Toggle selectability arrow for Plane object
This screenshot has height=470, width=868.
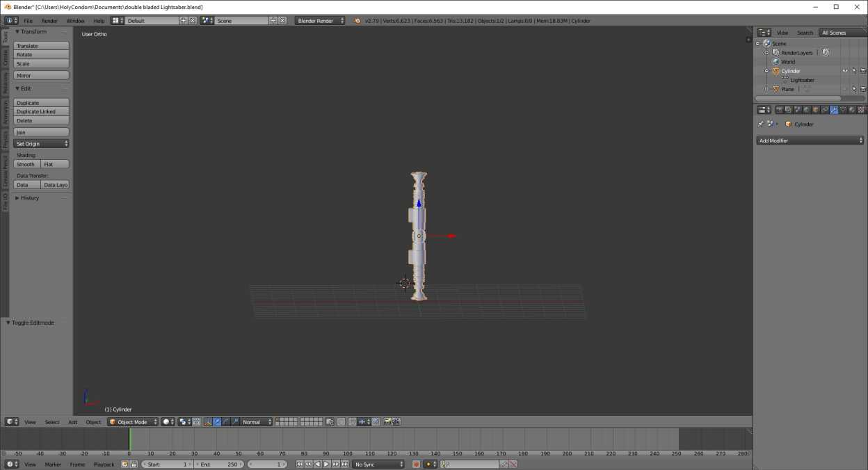[854, 89]
